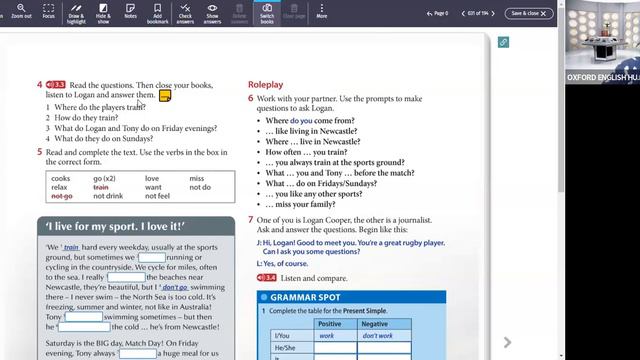Viewport: 640px width, 360px height.
Task: Play audio 3.4 Listen and compare
Action: click(267, 278)
